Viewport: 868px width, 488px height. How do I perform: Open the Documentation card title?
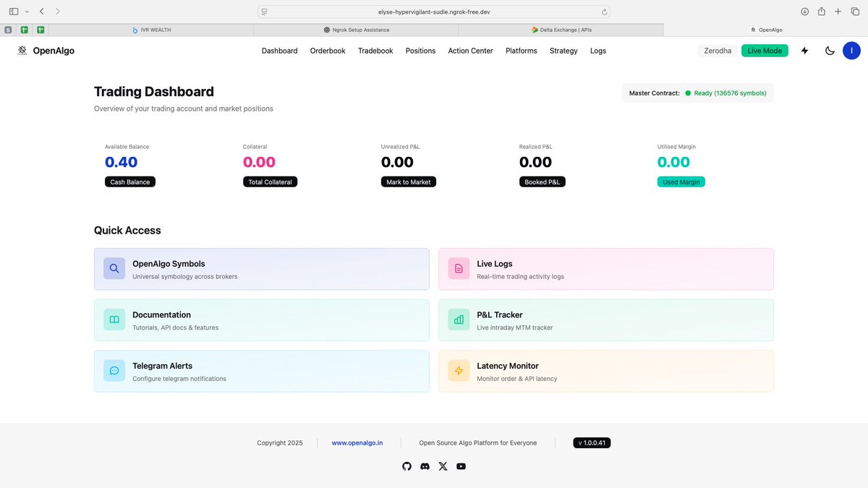click(161, 314)
